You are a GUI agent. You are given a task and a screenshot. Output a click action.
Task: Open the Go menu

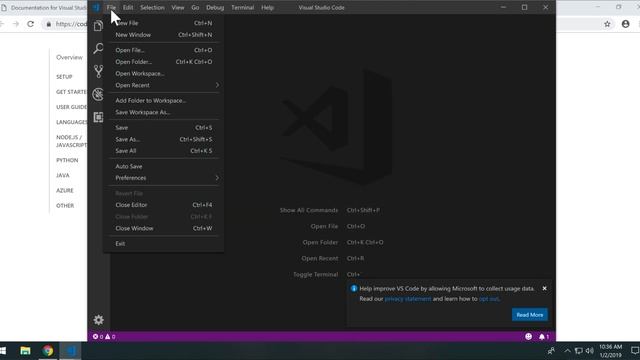(x=195, y=7)
